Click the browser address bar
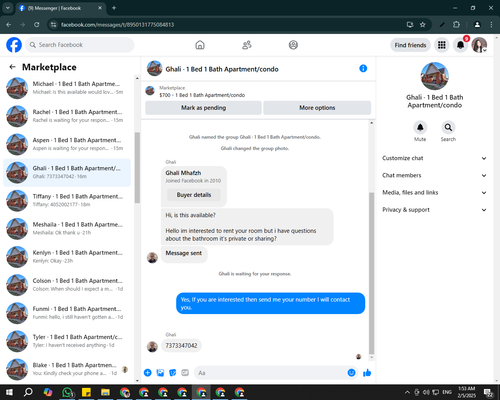 230,25
